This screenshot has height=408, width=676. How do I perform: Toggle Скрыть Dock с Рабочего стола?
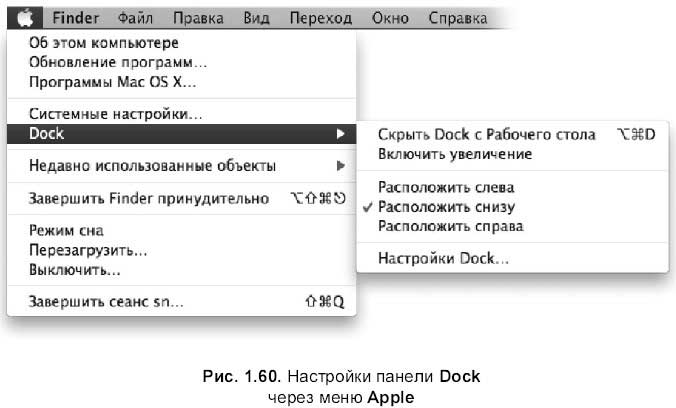[486, 134]
